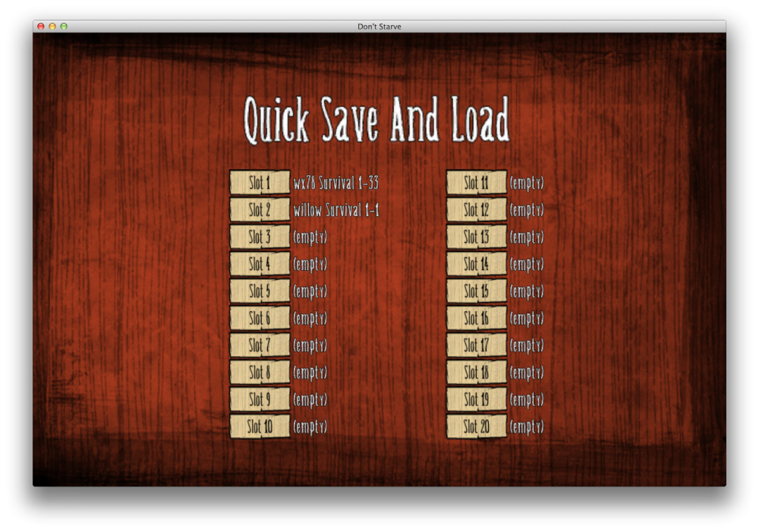This screenshot has height=532, width=759.
Task: Click the 'wx78 Survival 1-33' save label
Action: (x=336, y=183)
